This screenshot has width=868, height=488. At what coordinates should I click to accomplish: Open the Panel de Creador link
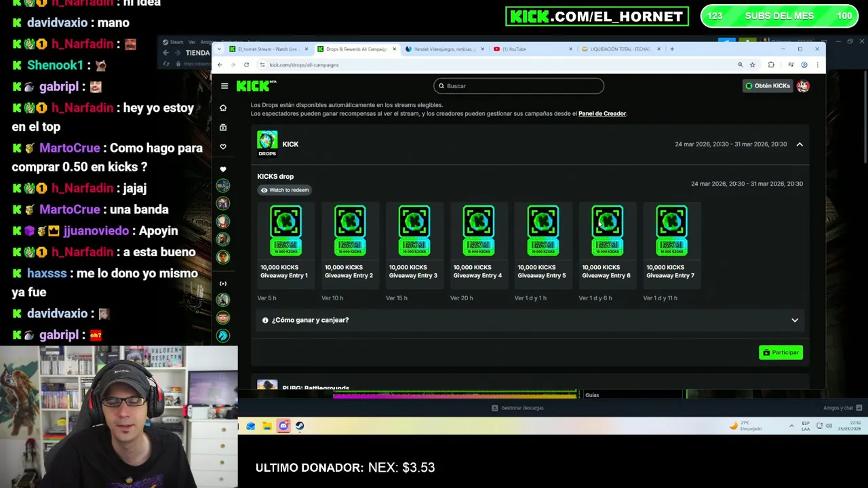coord(602,114)
